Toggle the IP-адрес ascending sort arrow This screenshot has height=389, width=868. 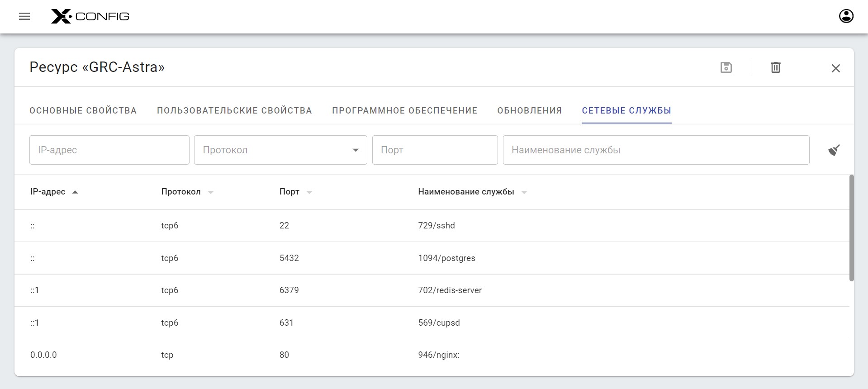tap(75, 192)
